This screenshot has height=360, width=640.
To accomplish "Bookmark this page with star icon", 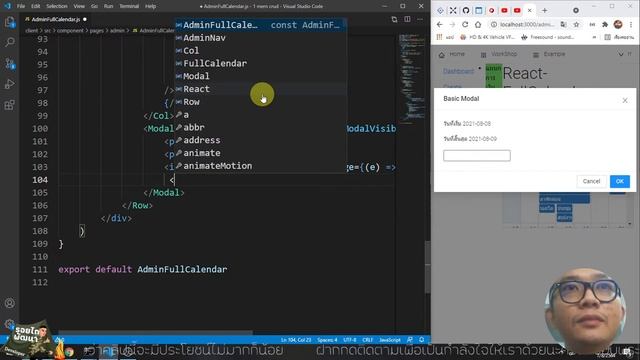I will (576, 24).
